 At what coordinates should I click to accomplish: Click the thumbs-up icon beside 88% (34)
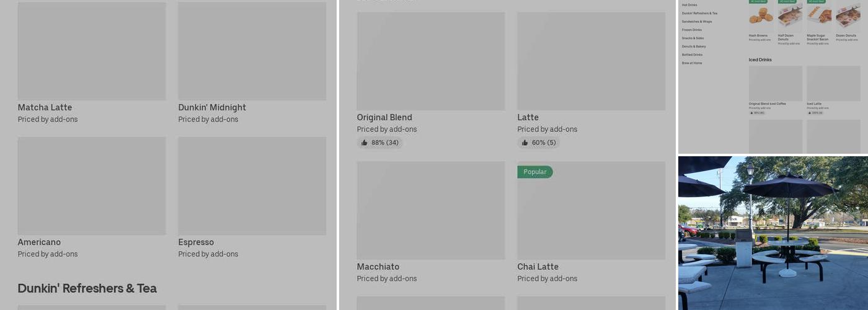365,143
